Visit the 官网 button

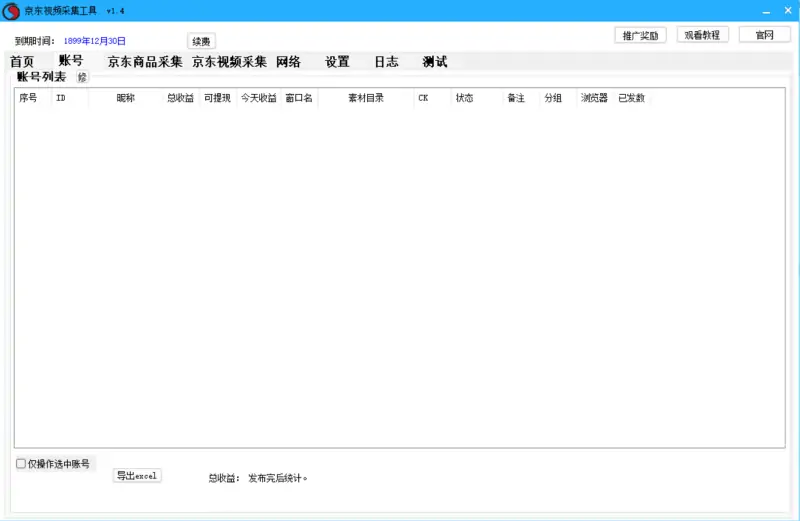[764, 35]
